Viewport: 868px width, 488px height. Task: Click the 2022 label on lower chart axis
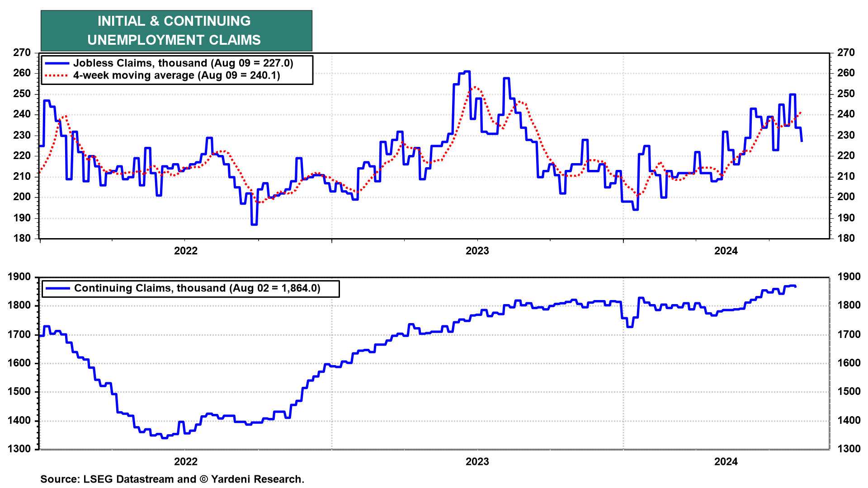pyautogui.click(x=186, y=461)
